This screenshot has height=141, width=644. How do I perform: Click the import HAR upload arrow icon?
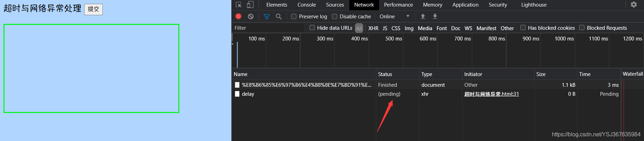(423, 16)
